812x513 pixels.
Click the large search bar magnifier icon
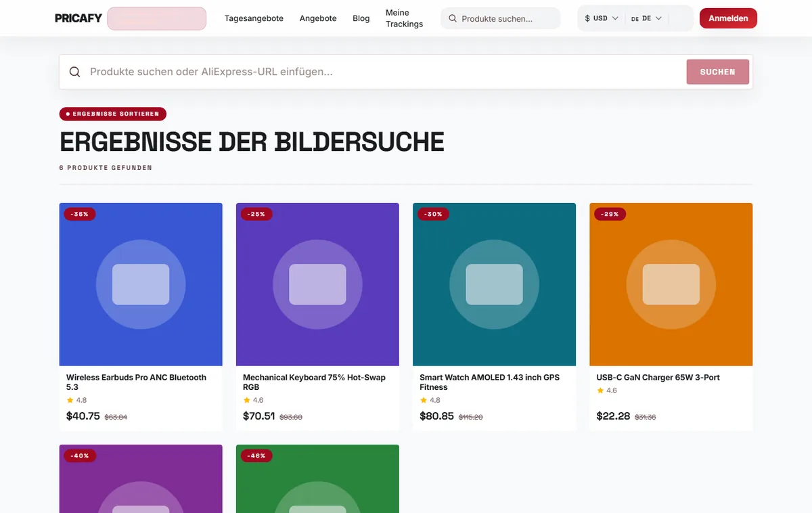point(75,72)
